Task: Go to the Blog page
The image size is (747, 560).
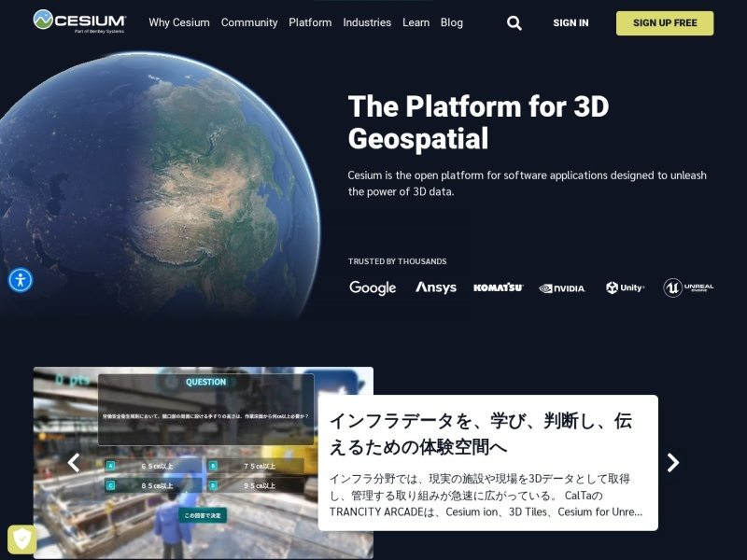Action: pos(452,22)
